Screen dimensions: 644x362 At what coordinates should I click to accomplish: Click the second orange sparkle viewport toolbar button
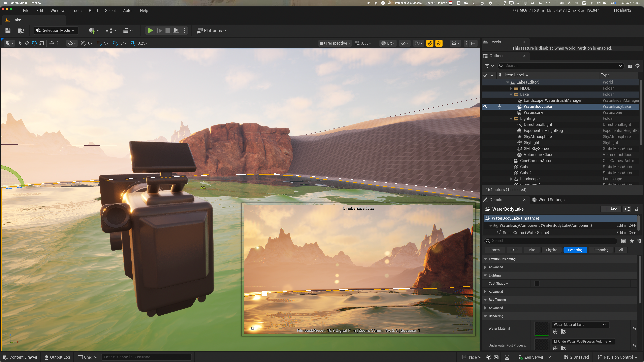pyautogui.click(x=439, y=43)
